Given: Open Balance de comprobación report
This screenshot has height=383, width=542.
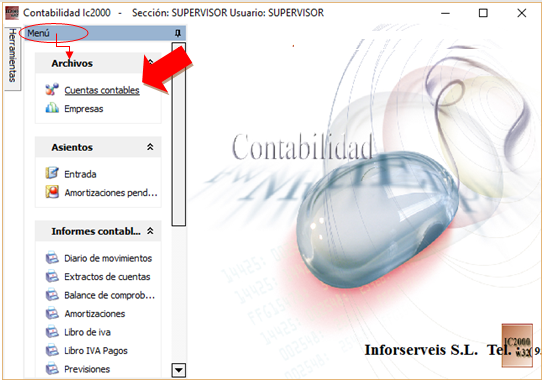Looking at the screenshot, I should (109, 295).
